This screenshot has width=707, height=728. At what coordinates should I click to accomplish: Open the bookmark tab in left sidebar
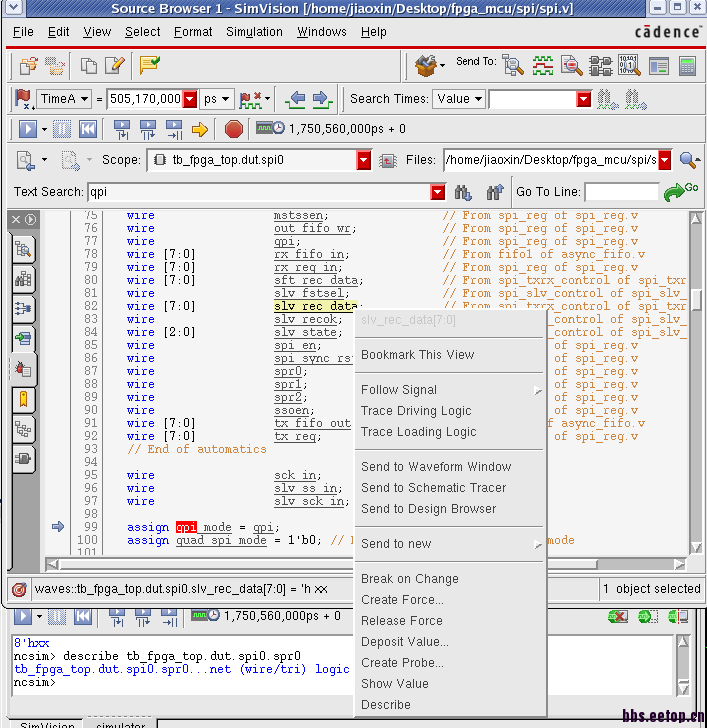coord(22,400)
